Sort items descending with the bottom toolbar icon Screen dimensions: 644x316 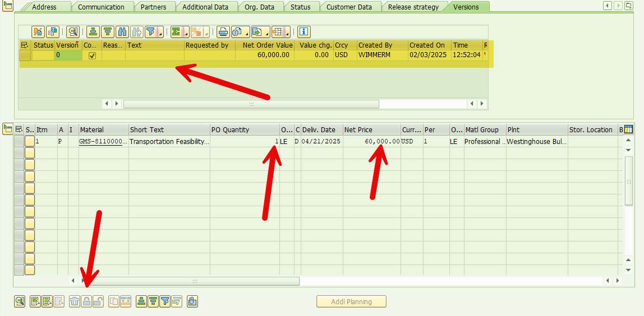coord(153,301)
